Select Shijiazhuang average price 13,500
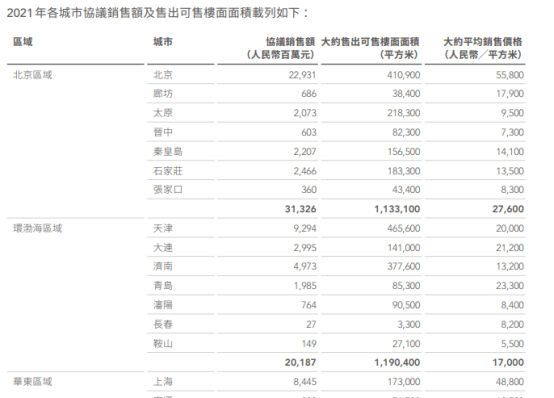554x398 pixels. pyautogui.click(x=510, y=171)
